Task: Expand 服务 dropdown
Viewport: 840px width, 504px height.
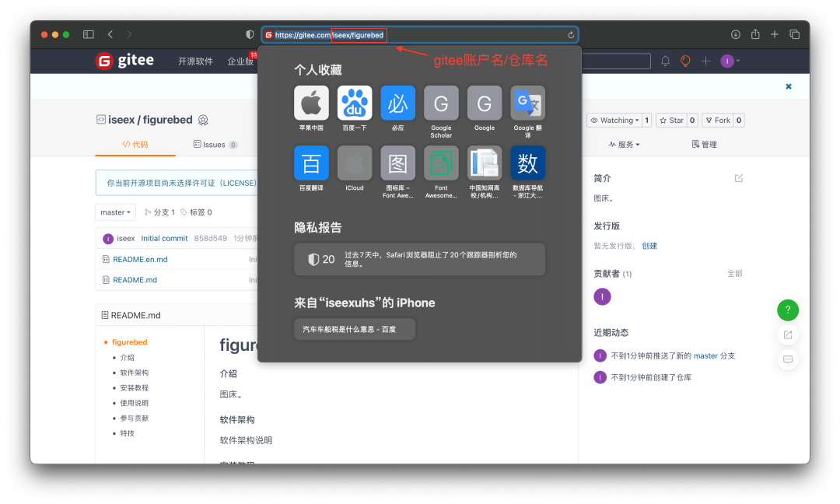Action: click(x=624, y=144)
